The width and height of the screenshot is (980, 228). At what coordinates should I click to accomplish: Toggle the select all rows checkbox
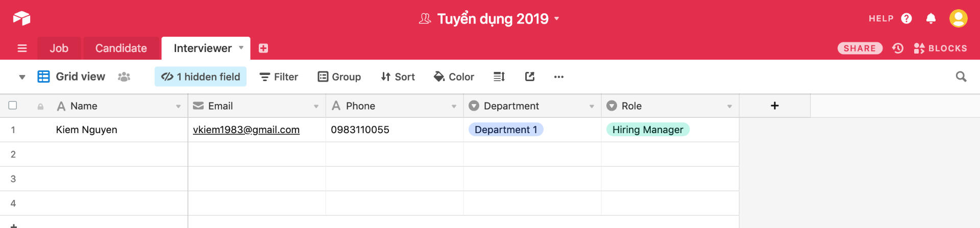[x=13, y=106]
